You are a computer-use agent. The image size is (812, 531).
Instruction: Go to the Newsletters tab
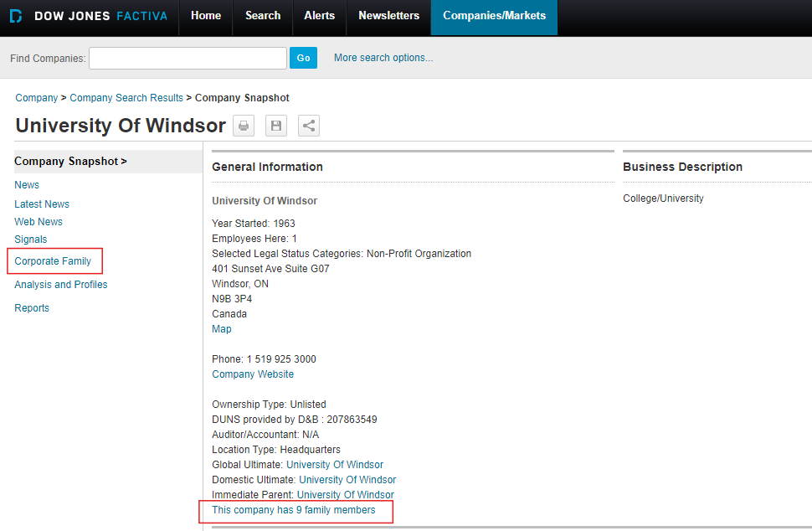(388, 16)
